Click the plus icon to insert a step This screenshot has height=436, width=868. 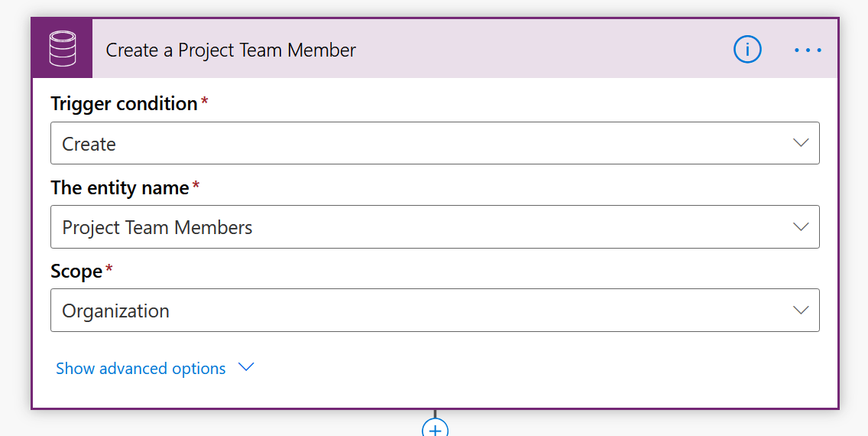pyautogui.click(x=435, y=429)
